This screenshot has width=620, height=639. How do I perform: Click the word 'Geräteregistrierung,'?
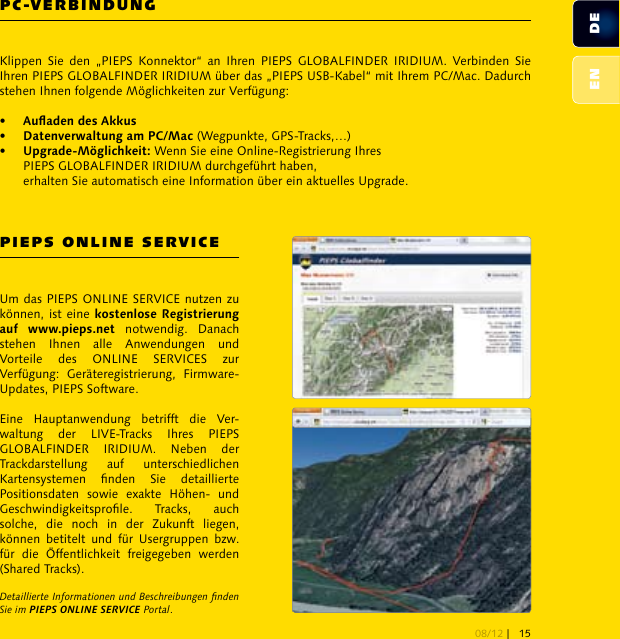pyautogui.click(x=121, y=374)
